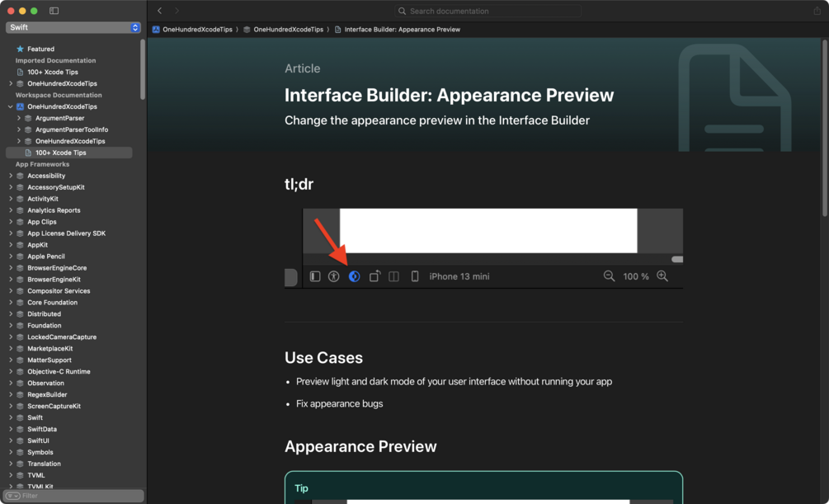Screen dimensions: 829x504
Task: Click the LockedCameraCapture stack icon
Action: (20, 337)
